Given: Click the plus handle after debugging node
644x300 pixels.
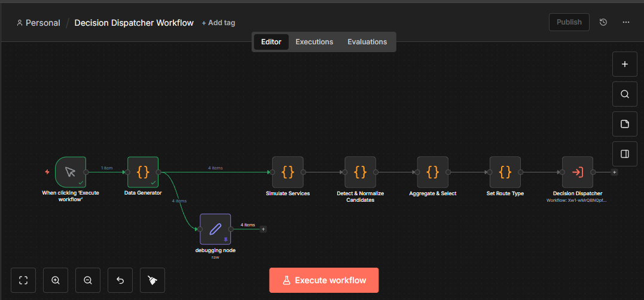Looking at the screenshot, I should pyautogui.click(x=263, y=229).
